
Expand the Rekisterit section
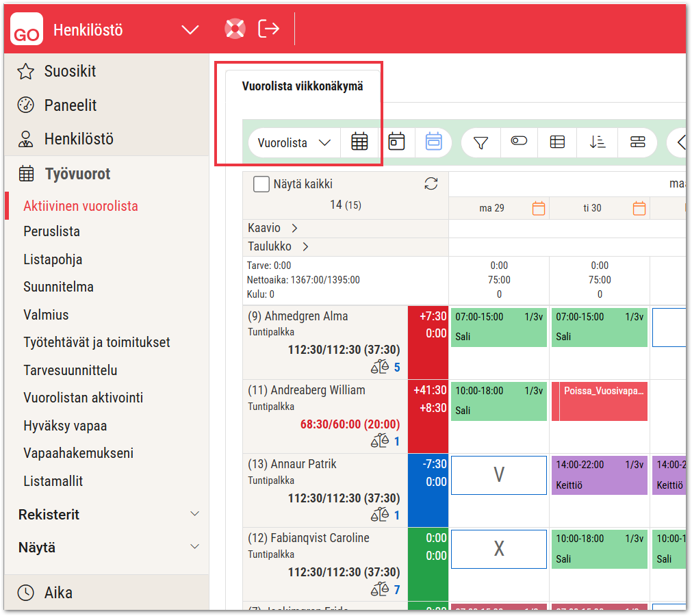click(x=194, y=514)
